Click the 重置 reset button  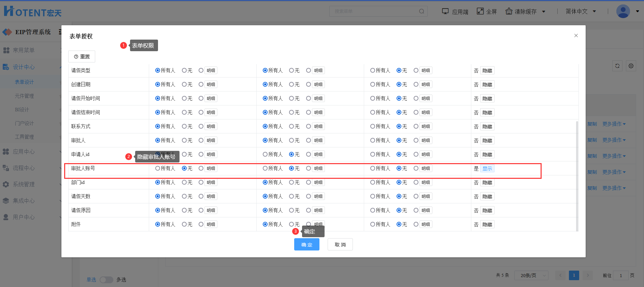82,57
